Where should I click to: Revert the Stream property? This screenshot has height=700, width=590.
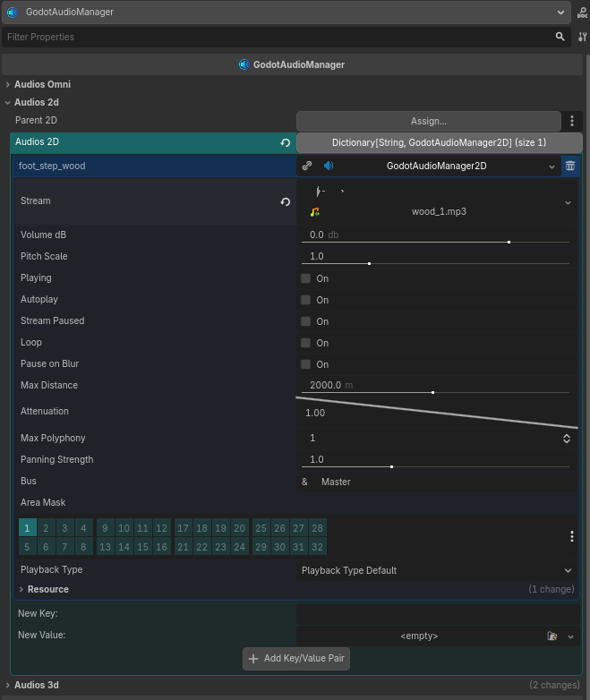point(285,201)
